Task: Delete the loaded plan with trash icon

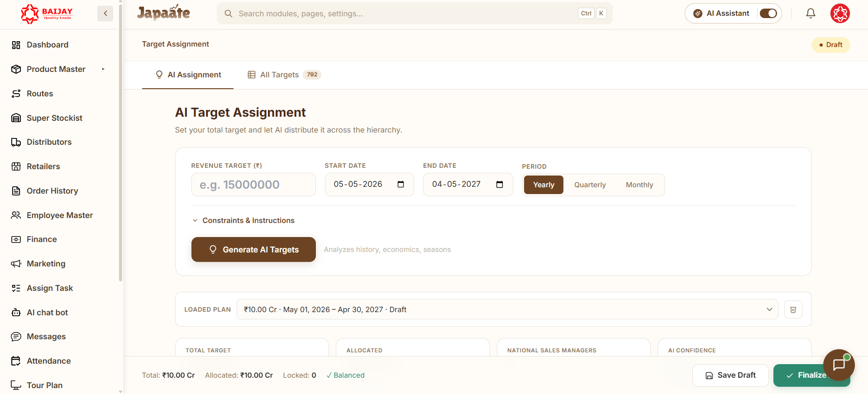Action: pos(793,309)
